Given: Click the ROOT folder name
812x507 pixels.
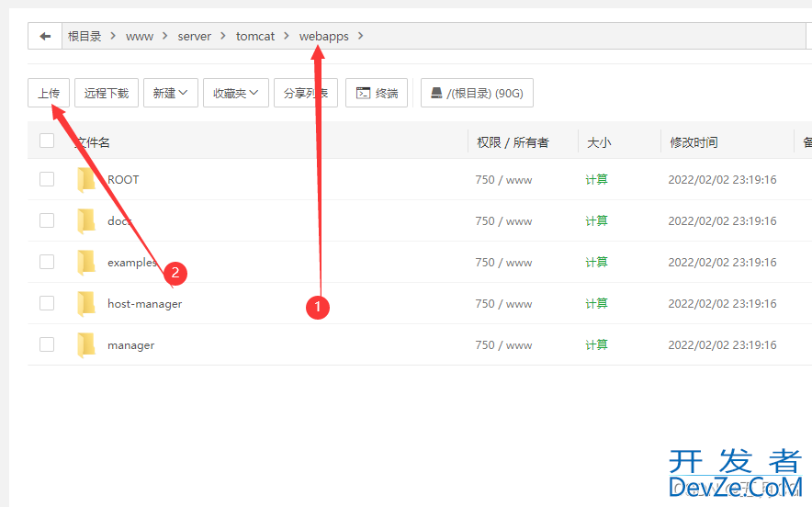Looking at the screenshot, I should (123, 180).
